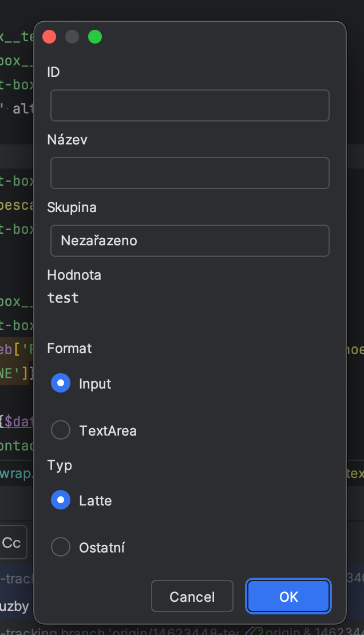The image size is (364, 635).
Task: Toggle the Cc match case button
Action: click(x=13, y=542)
